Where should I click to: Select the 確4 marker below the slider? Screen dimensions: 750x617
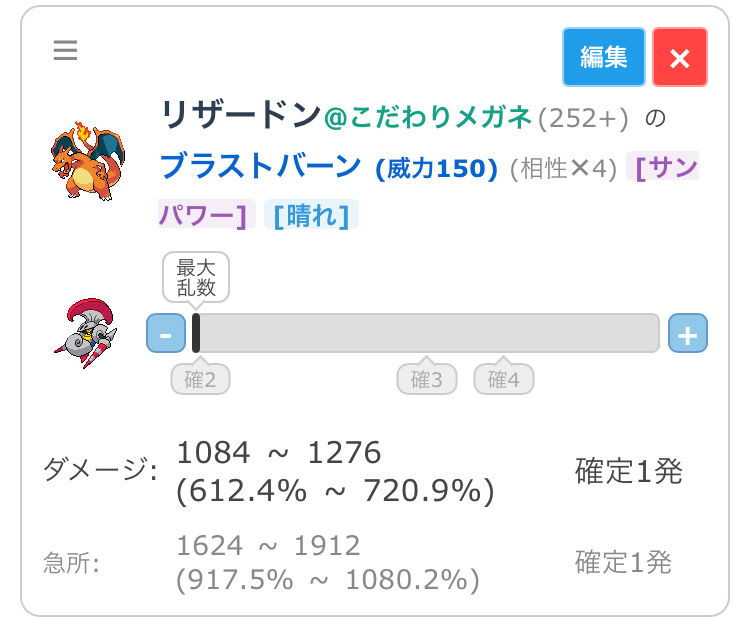503,379
